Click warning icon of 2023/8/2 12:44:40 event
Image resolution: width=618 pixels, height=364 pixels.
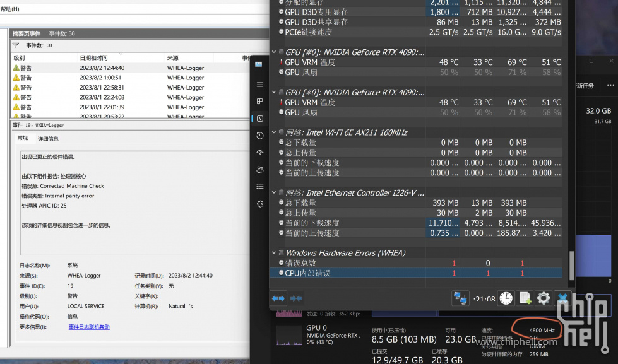pyautogui.click(x=16, y=68)
